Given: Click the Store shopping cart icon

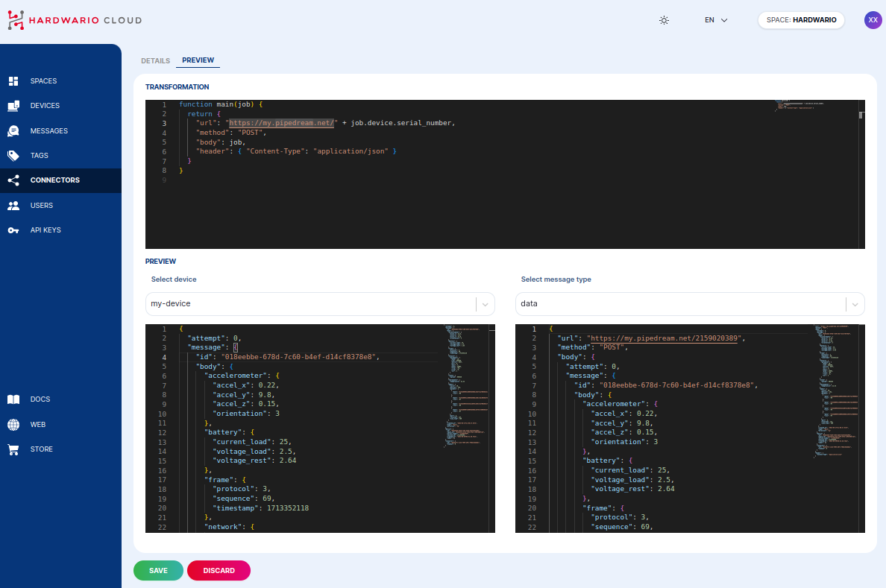Looking at the screenshot, I should click(13, 449).
